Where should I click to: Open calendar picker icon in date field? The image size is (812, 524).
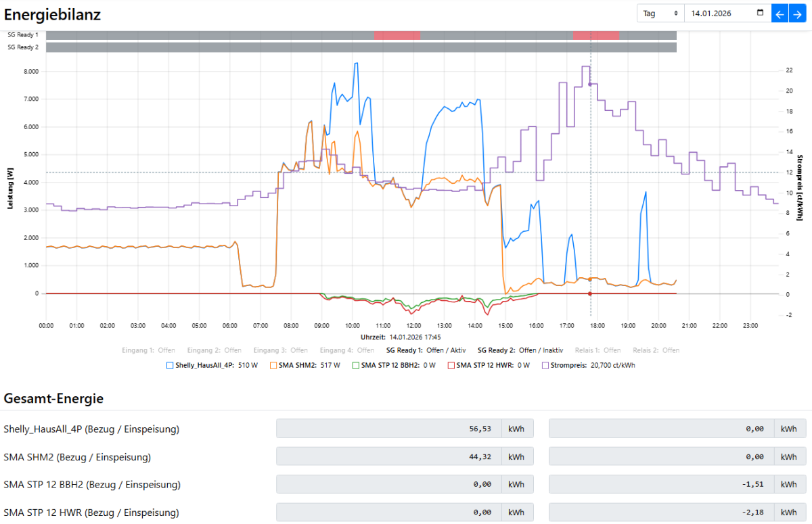760,14
